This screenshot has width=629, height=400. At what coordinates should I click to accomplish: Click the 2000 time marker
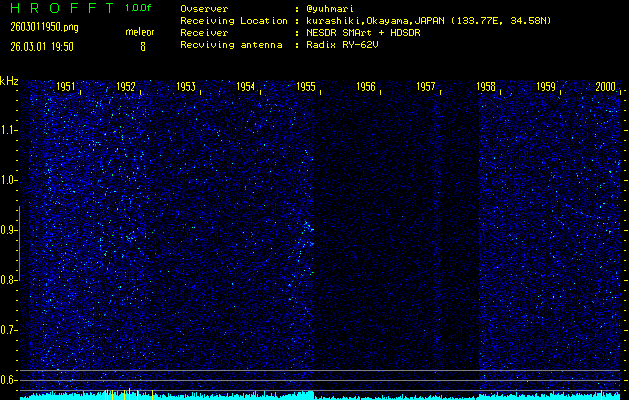(x=606, y=87)
